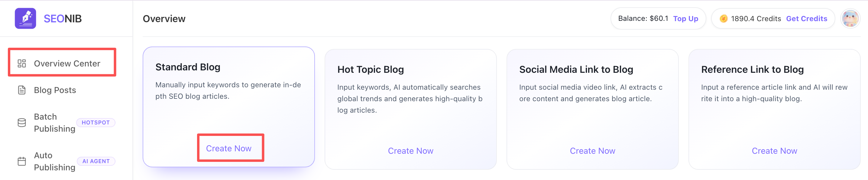The width and height of the screenshot is (868, 180).
Task: Select Auto Publishing in sidebar
Action: 54,162
